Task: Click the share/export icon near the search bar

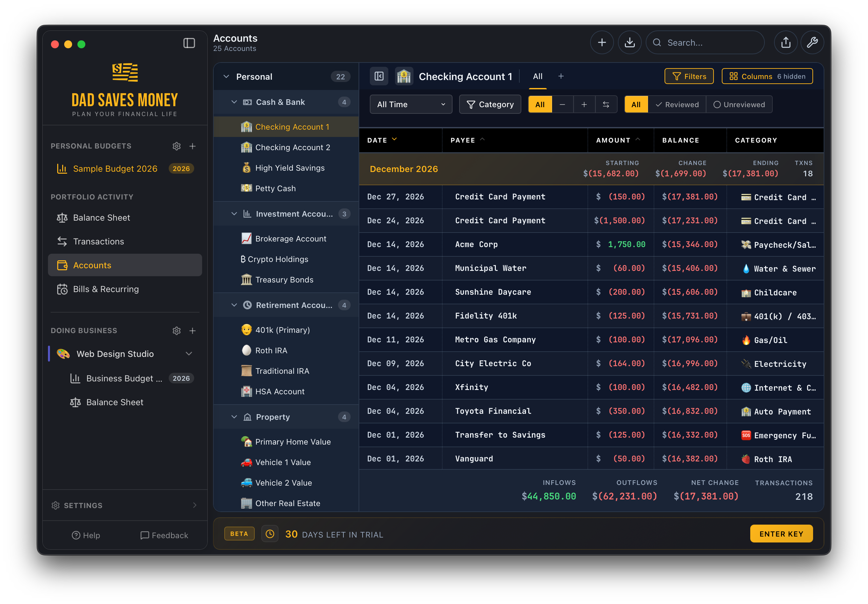Action: 786,42
